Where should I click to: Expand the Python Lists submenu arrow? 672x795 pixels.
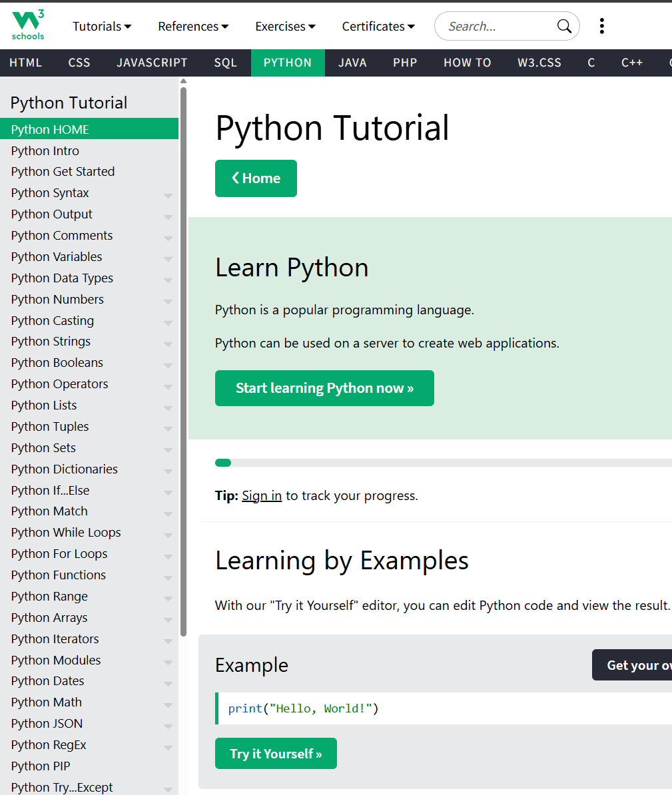[168, 407]
